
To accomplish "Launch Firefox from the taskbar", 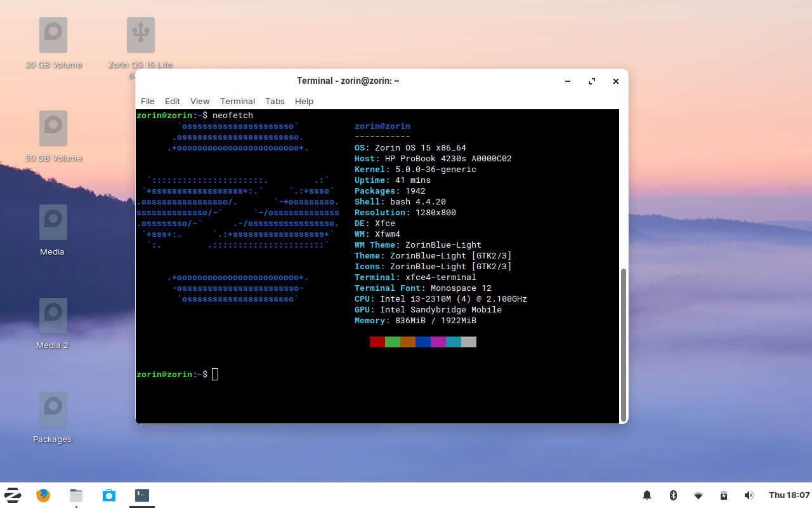I will coord(43,495).
